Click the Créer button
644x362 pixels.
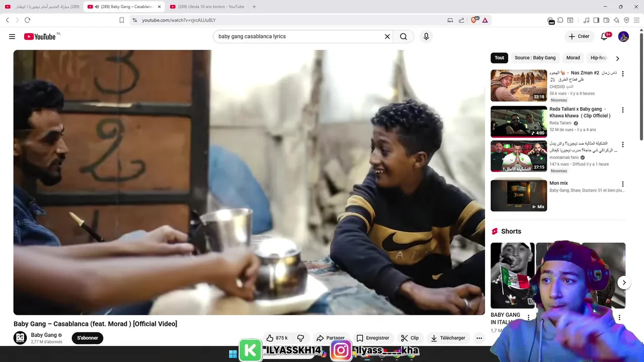click(579, 36)
